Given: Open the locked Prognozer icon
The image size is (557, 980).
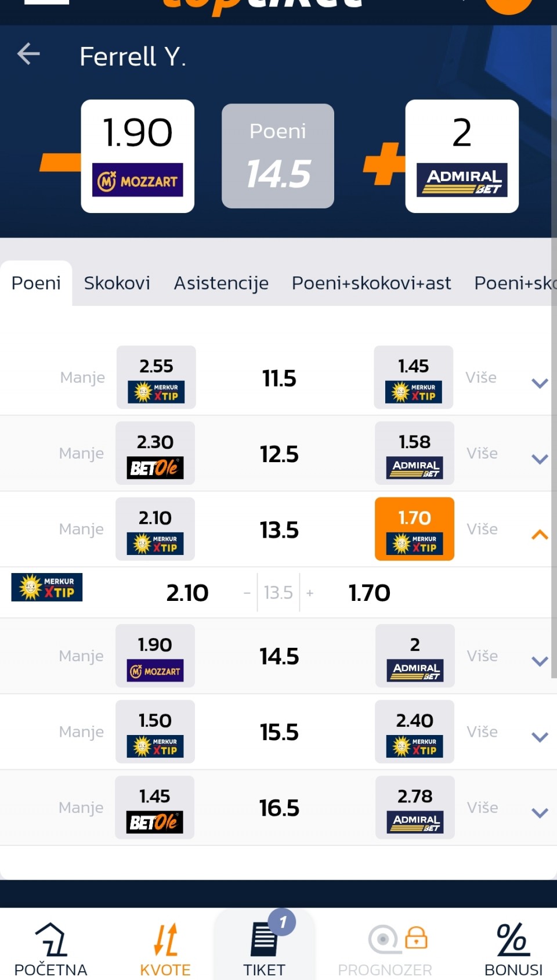Looking at the screenshot, I should click(x=398, y=939).
